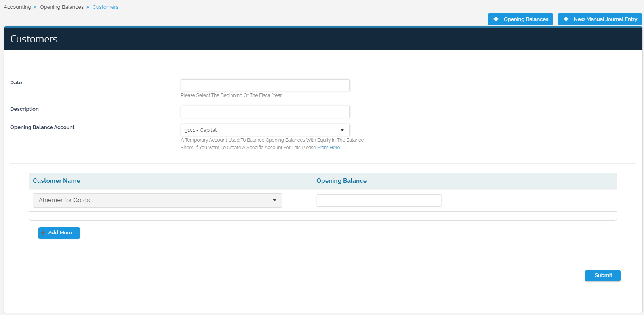Focus the Date input field
Viewport: 644px width, 315px height.
tap(265, 85)
